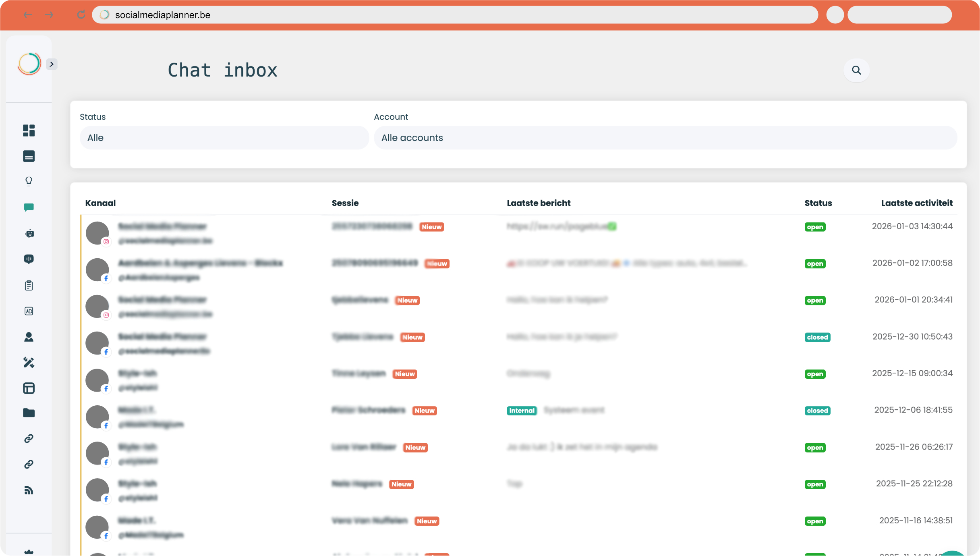The width and height of the screenshot is (980, 556).
Task: Click the internal tag in message column
Action: click(x=521, y=411)
